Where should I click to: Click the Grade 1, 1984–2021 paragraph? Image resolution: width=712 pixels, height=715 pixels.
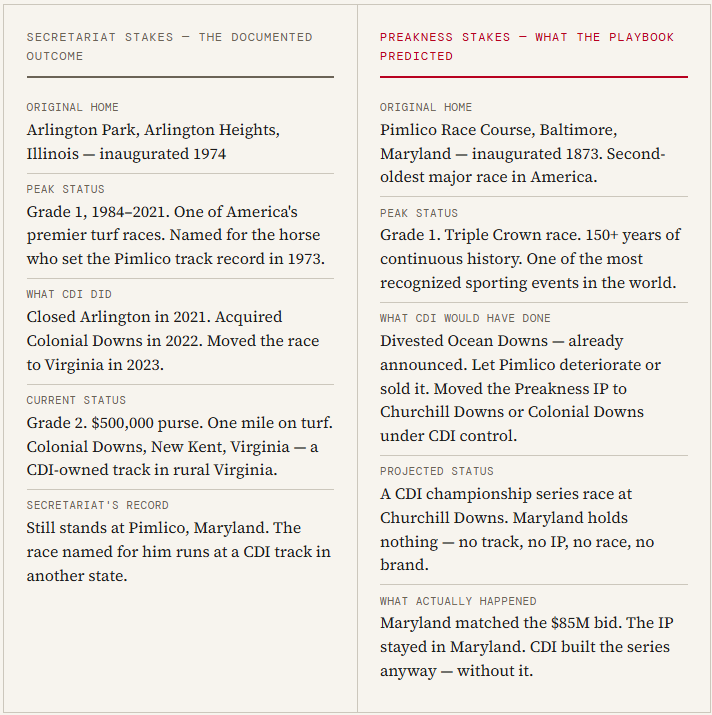(x=176, y=235)
